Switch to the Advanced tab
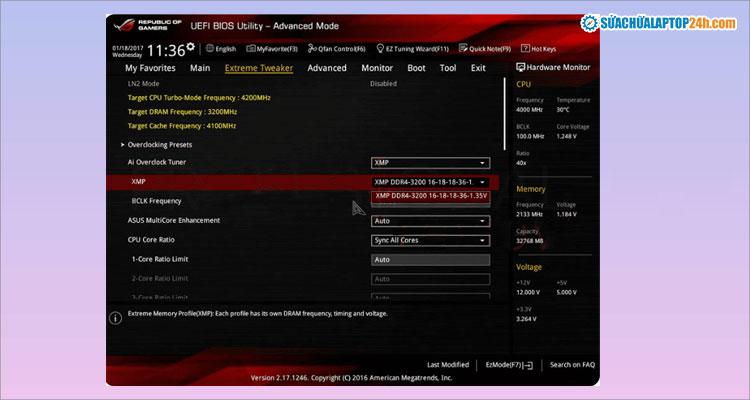Image resolution: width=750 pixels, height=400 pixels. click(x=326, y=68)
